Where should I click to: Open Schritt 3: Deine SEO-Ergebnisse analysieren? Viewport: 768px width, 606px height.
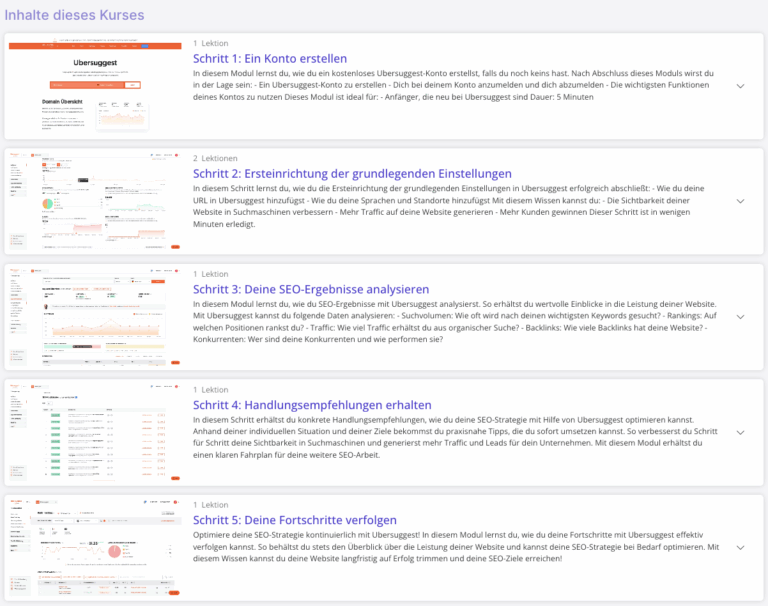tap(311, 290)
